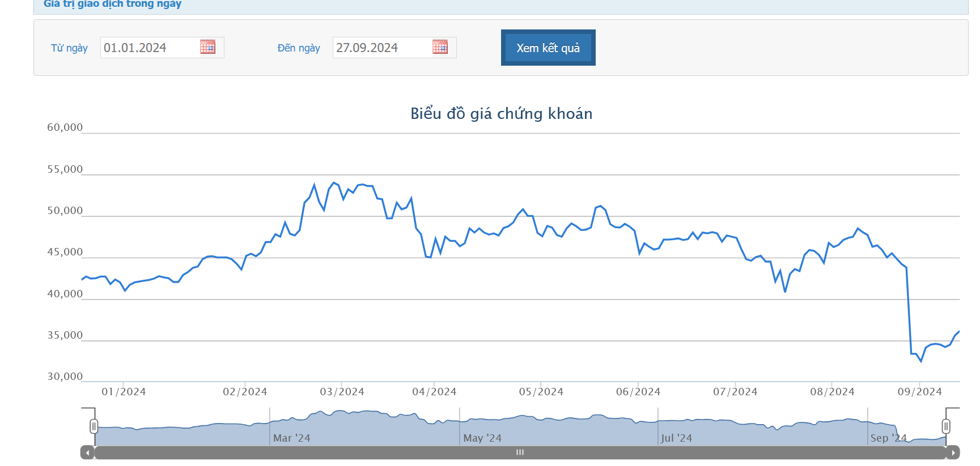Open the calendar picker for Từ ngày
980x466 pixels.
(207, 47)
